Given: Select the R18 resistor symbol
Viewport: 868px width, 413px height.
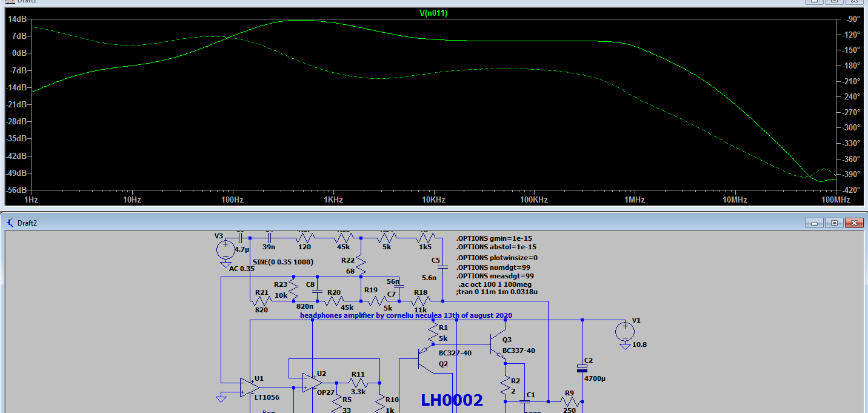Looking at the screenshot, I should 421,300.
